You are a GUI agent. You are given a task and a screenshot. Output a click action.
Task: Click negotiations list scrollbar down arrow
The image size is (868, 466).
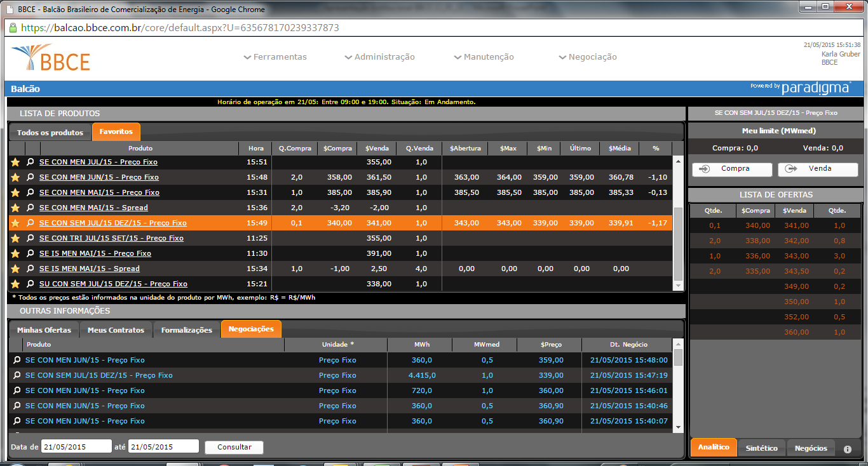point(678,427)
